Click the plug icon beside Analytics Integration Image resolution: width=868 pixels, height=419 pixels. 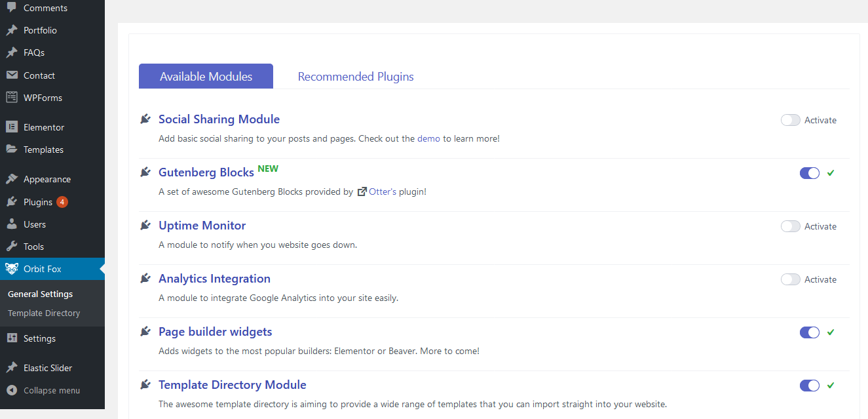145,278
